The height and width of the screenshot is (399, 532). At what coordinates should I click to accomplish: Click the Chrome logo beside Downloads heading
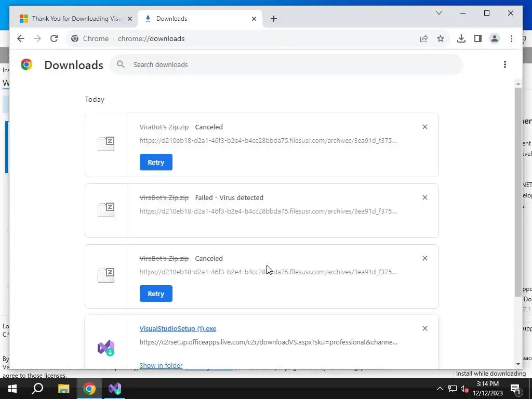(26, 64)
